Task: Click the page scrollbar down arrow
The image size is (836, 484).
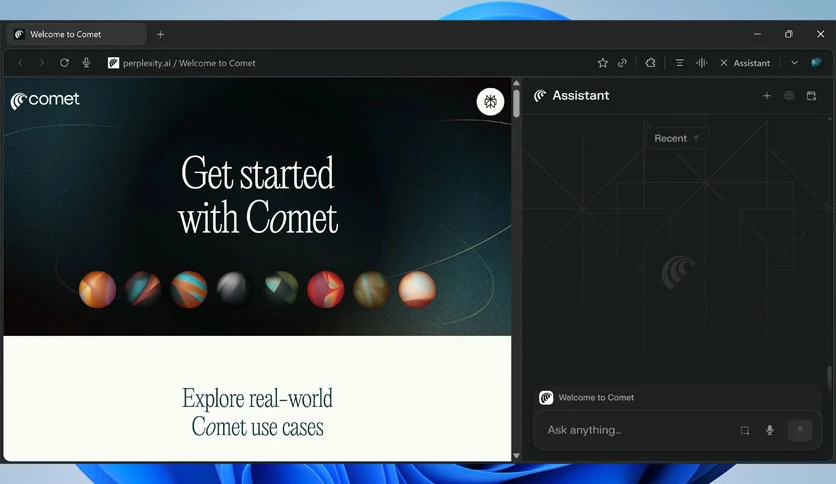Action: [516, 456]
